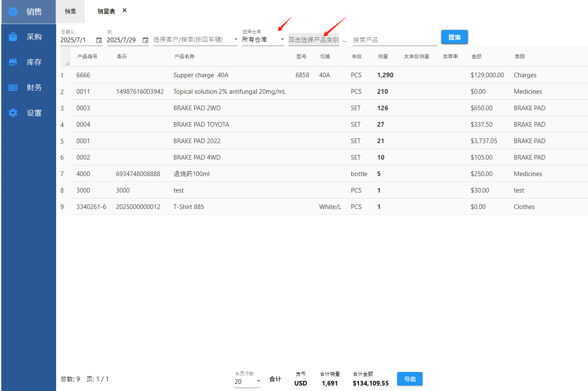Open 采购 purchasing bag icon
This screenshot has height=391, width=588.
click(13, 37)
